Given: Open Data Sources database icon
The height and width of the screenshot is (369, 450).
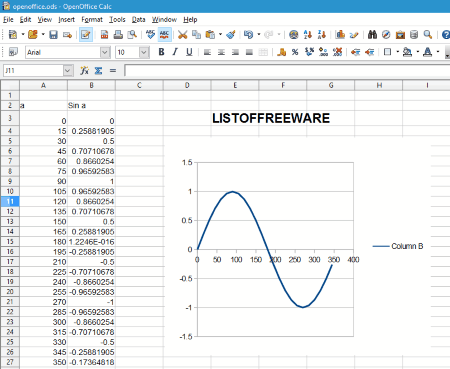Looking at the screenshot, I should click(x=414, y=34).
